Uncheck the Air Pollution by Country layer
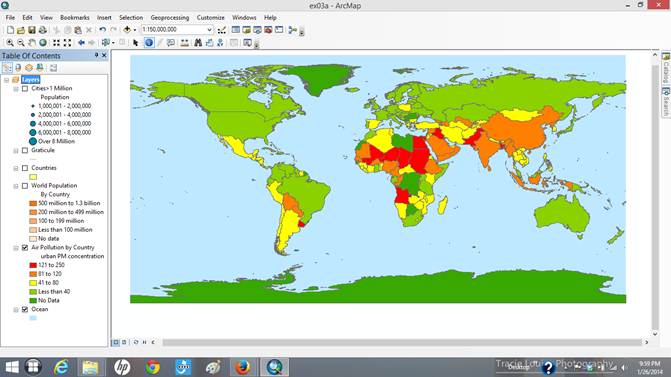The width and height of the screenshot is (671, 377). pos(25,248)
